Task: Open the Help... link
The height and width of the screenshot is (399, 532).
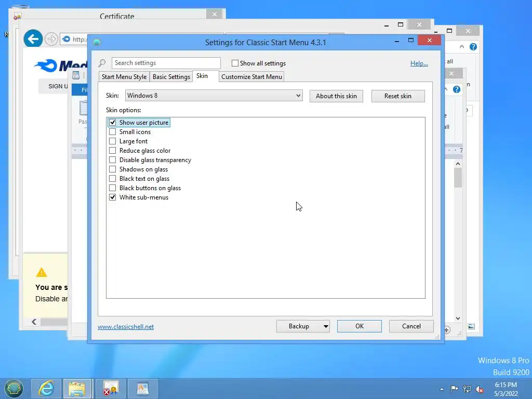Action: [x=419, y=63]
